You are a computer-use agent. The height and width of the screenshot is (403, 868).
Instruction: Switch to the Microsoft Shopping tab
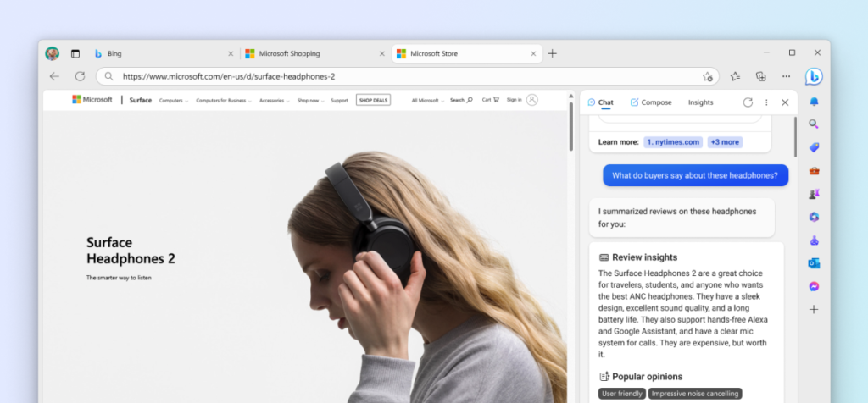(315, 53)
